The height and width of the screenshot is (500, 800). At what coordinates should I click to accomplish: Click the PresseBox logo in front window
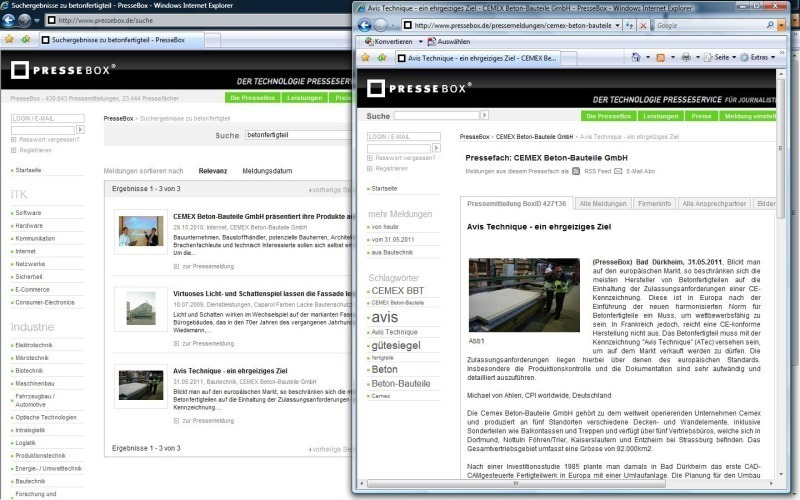(419, 88)
